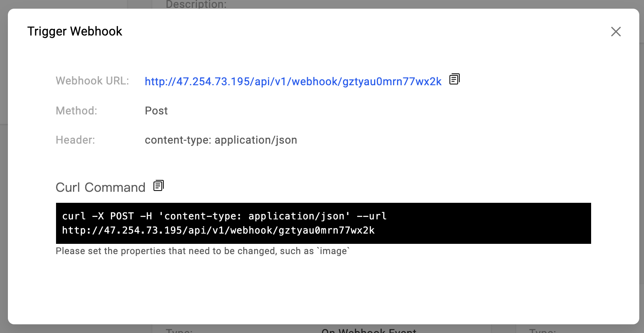This screenshot has width=644, height=333.
Task: Click the bottom-left 'Type:' label behind dialog
Action: [x=179, y=331]
